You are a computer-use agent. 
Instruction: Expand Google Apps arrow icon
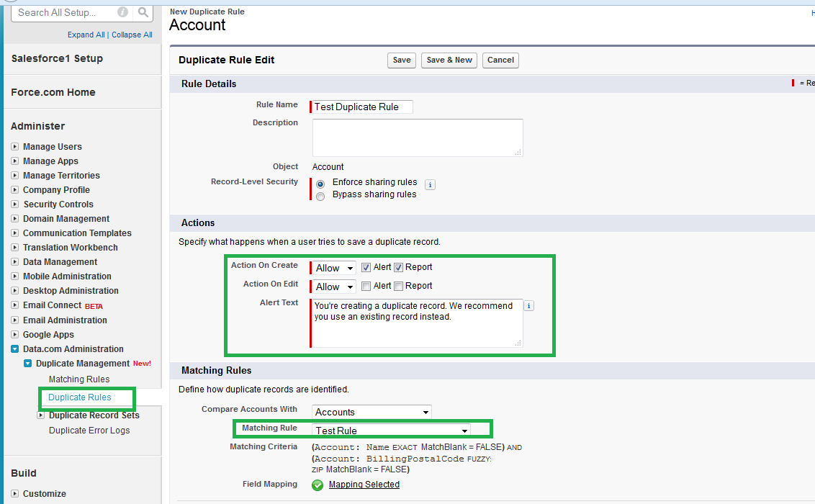tap(15, 335)
